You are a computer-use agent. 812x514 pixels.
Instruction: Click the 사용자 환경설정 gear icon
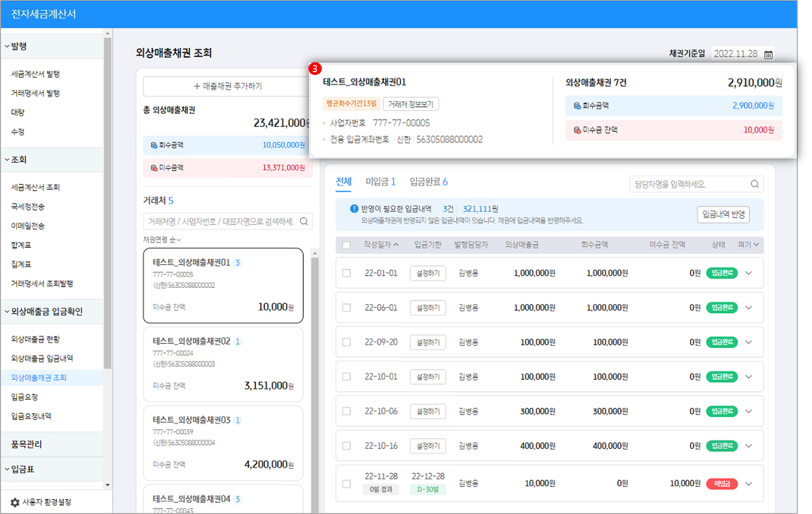(15, 502)
